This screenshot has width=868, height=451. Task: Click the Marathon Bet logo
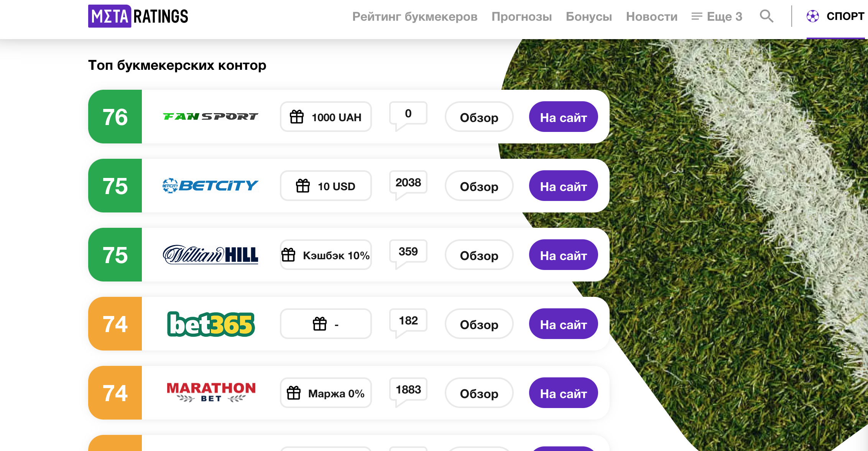(211, 392)
